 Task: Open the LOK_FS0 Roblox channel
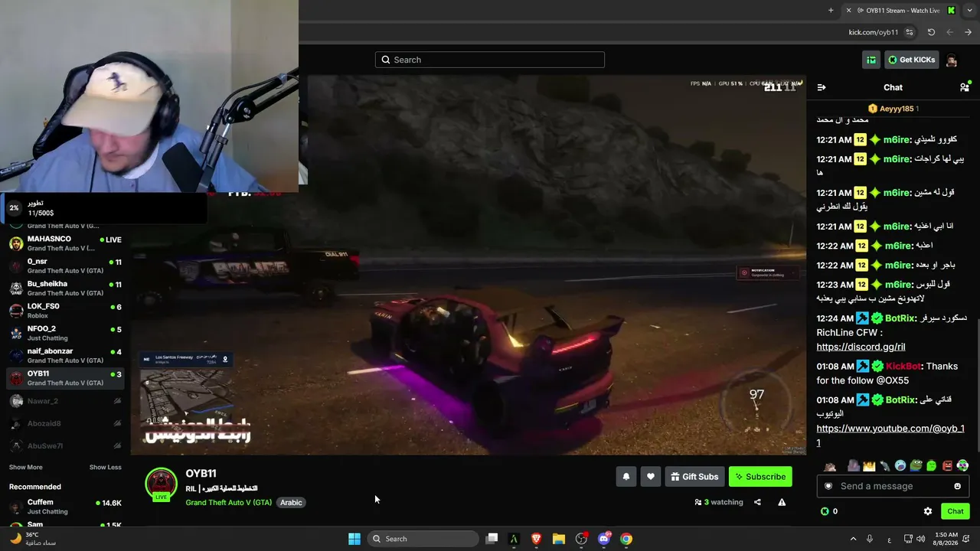click(65, 311)
